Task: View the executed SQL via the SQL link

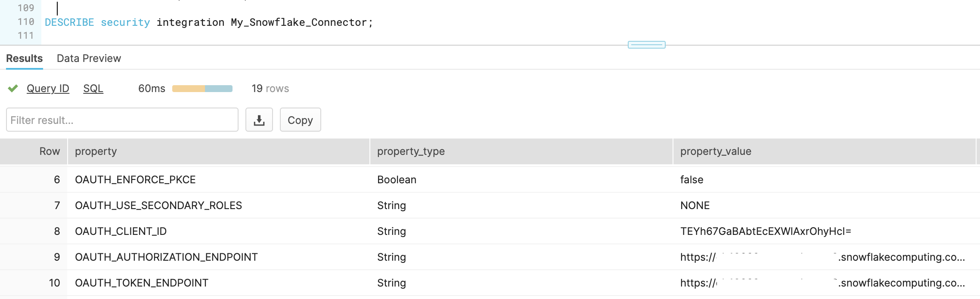Action: point(93,88)
